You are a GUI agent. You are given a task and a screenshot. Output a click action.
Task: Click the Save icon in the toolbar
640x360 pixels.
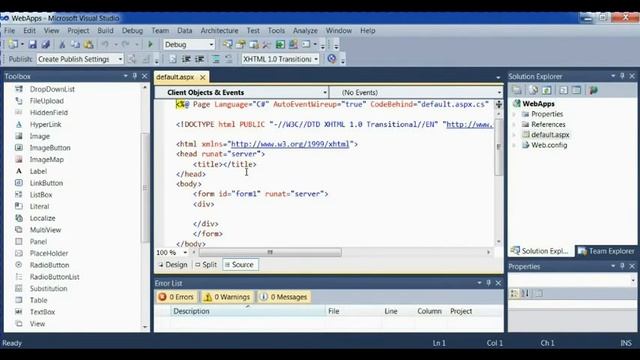tap(32, 44)
